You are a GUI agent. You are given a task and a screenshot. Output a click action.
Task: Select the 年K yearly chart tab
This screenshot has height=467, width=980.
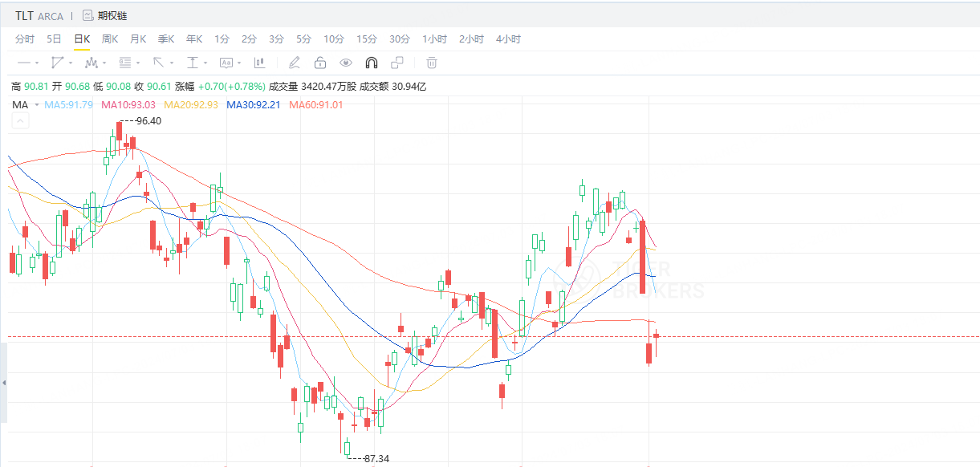(x=194, y=39)
